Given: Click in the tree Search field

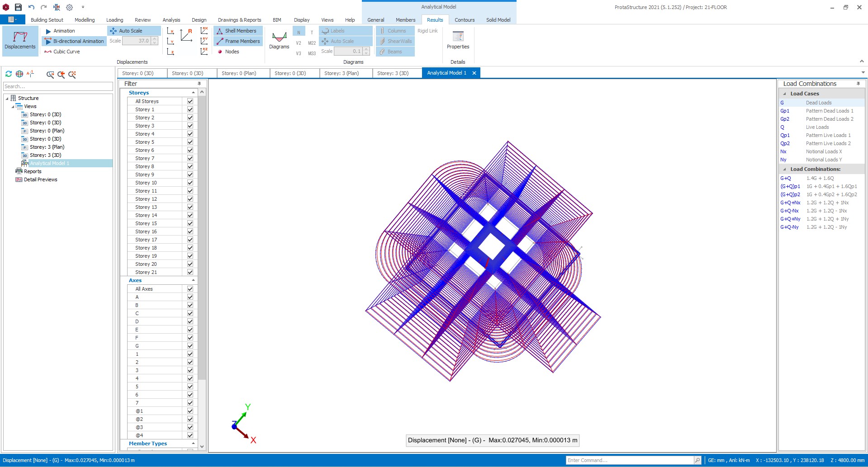Looking at the screenshot, I should [x=58, y=86].
